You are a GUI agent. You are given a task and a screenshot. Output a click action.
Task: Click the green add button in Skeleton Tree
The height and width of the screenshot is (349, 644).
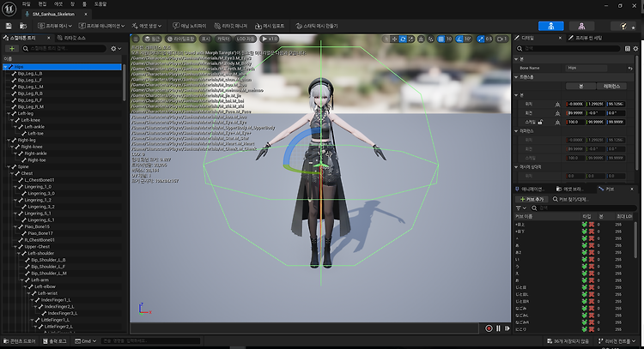pos(12,48)
